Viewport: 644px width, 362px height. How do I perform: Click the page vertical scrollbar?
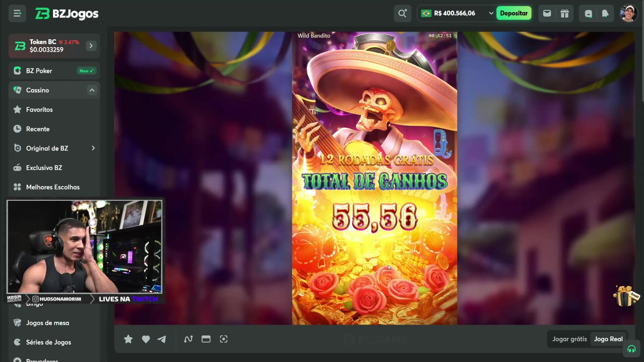(x=642, y=50)
